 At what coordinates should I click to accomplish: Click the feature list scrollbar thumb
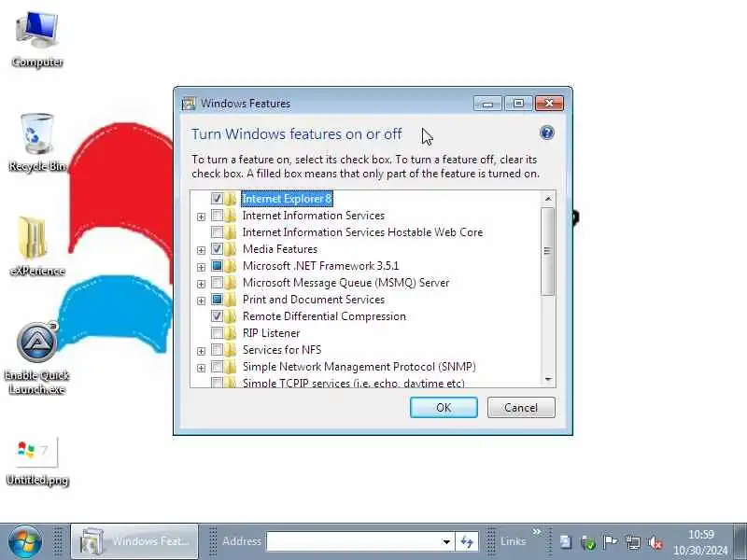coord(548,251)
